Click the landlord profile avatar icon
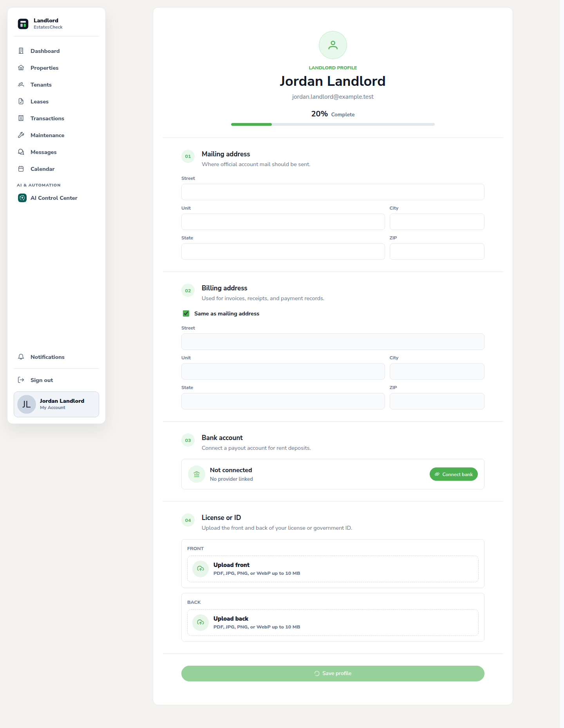 (x=333, y=45)
